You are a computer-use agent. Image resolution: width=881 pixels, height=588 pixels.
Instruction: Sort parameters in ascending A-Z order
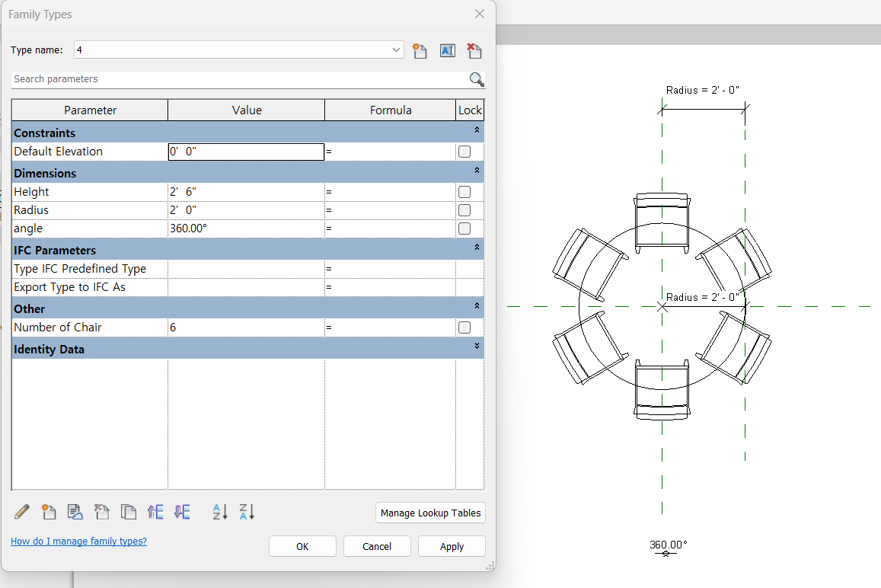pyautogui.click(x=220, y=512)
